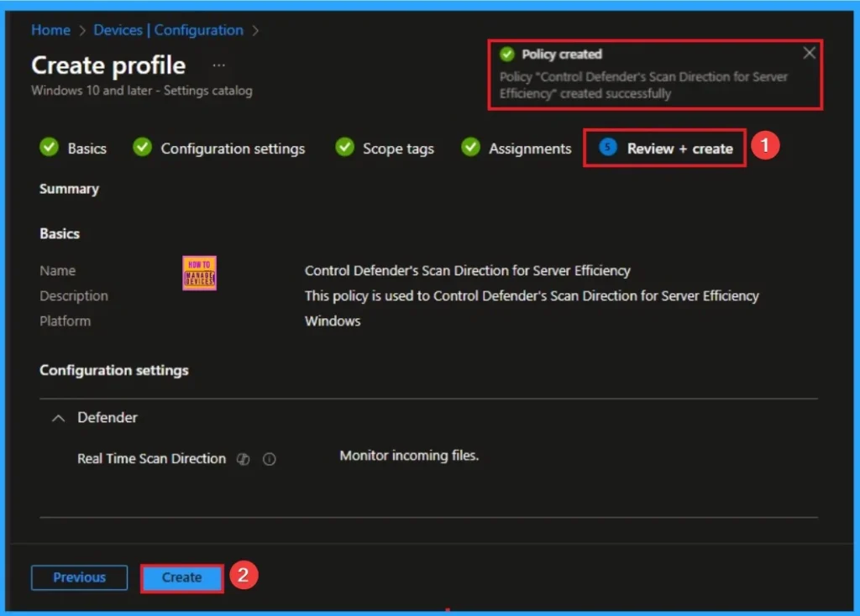Click the success check inside Policy created banner
This screenshot has width=860, height=616.
(x=506, y=54)
